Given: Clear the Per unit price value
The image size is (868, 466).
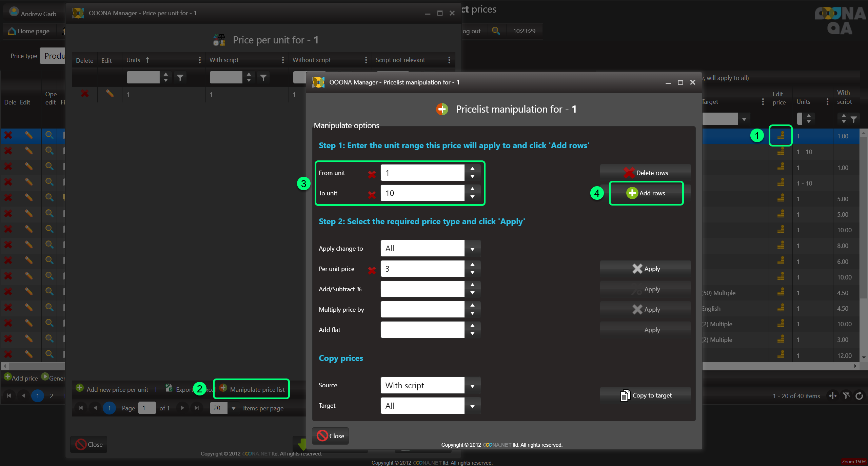Looking at the screenshot, I should coord(372,270).
